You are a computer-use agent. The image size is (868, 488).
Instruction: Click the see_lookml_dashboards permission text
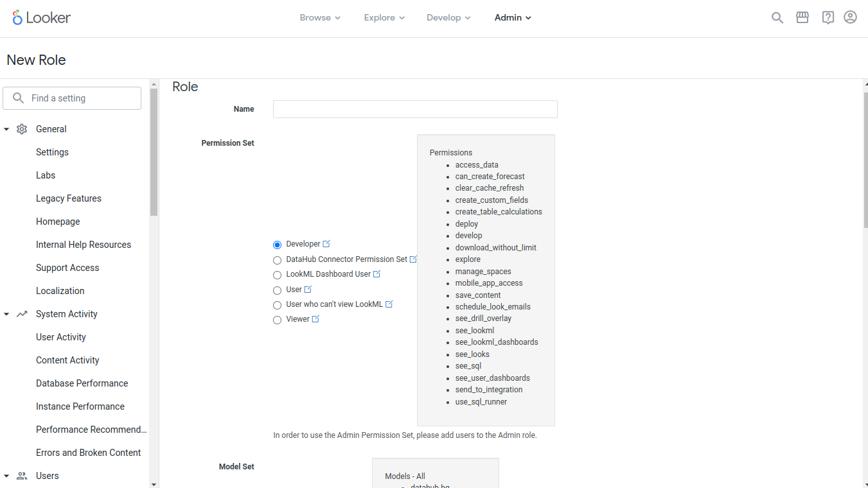497,342
